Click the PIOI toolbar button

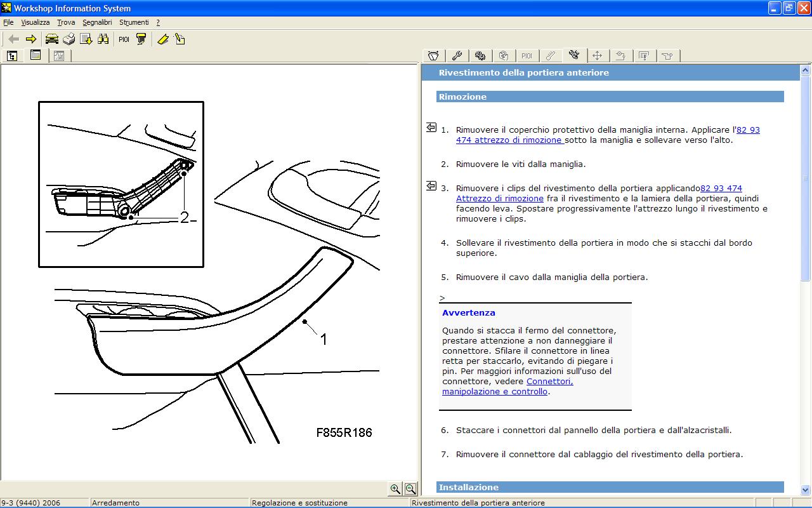[x=124, y=39]
